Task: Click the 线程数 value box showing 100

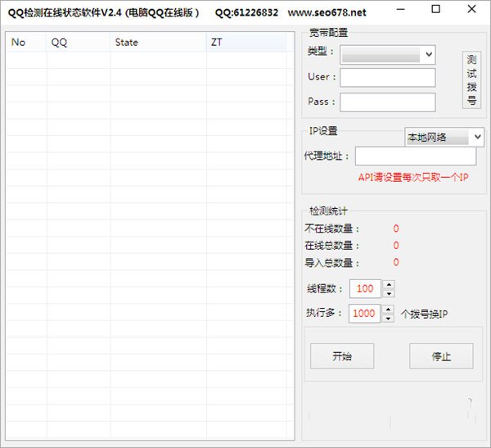Action: coord(364,289)
